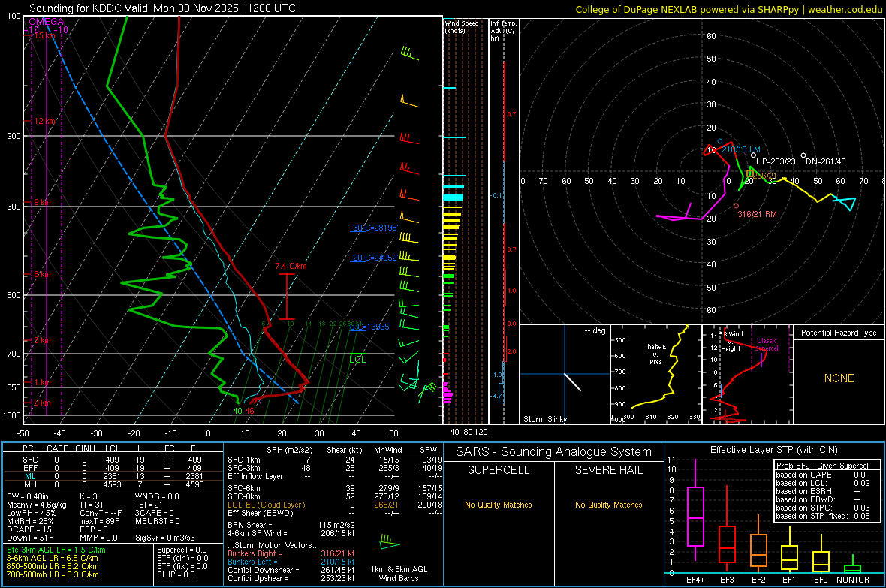Click No Quality Matches under SEVERE HAIL

(x=608, y=505)
